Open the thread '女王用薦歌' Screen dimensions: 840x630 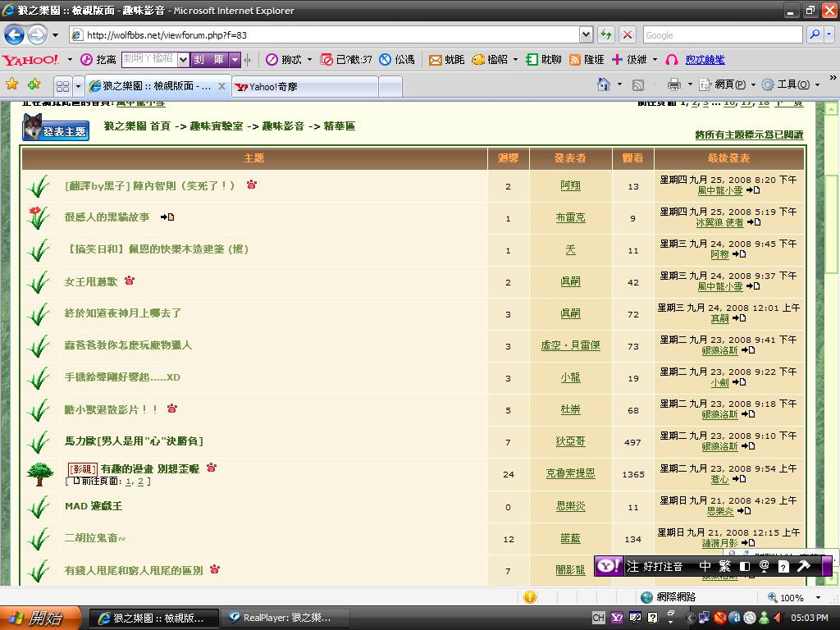click(91, 281)
